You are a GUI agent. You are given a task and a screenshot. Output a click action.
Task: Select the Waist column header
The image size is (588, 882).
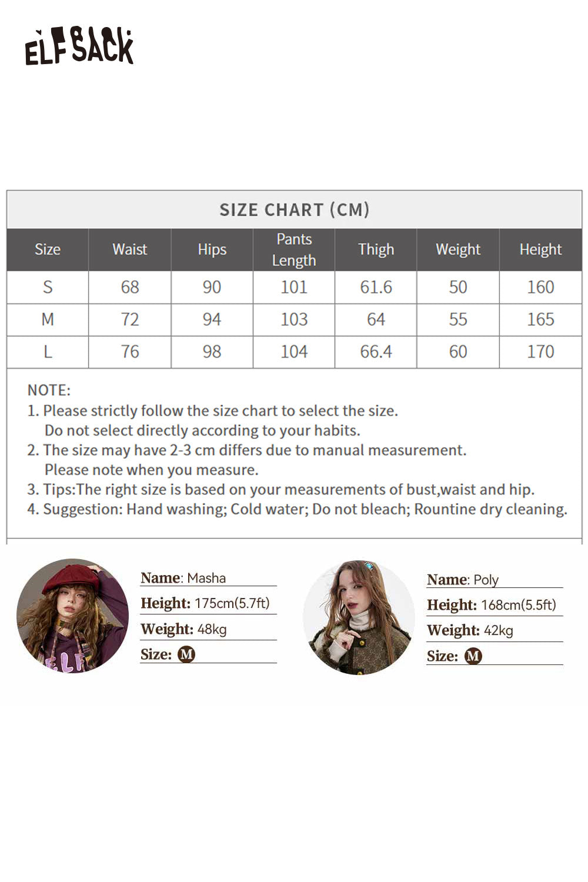(x=129, y=249)
